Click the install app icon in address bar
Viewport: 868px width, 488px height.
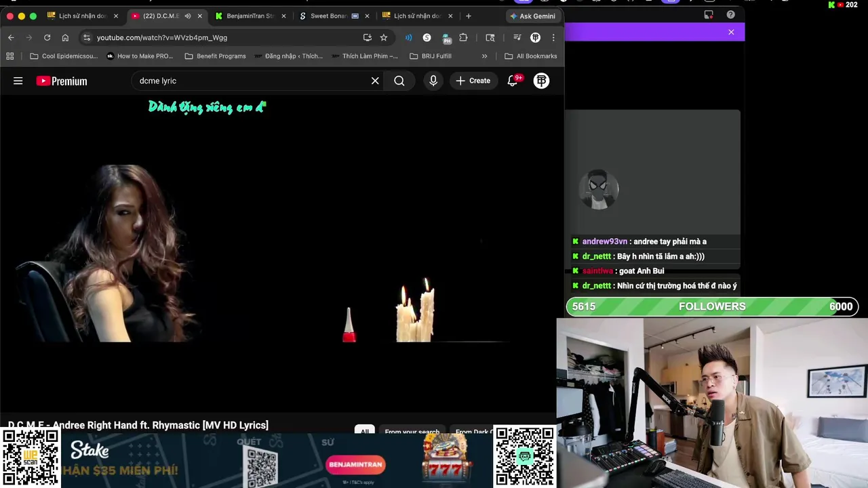(x=367, y=37)
